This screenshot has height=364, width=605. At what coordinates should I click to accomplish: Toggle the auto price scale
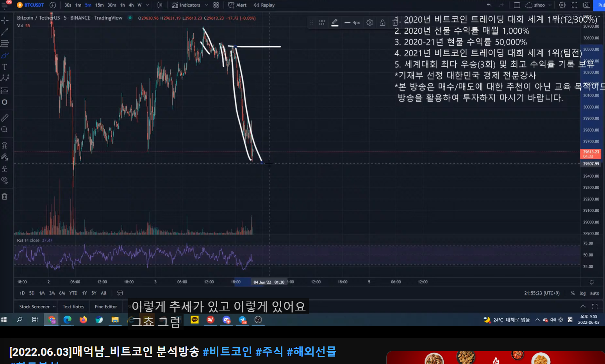pyautogui.click(x=594, y=293)
